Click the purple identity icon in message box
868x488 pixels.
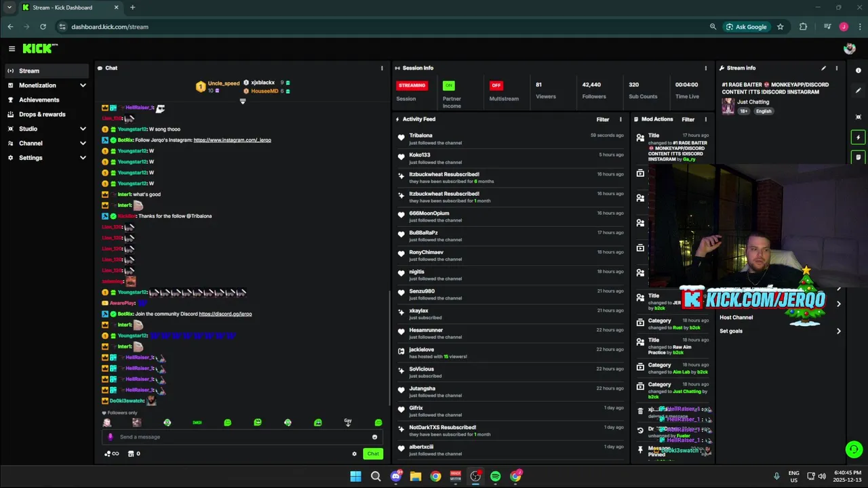[x=111, y=437]
